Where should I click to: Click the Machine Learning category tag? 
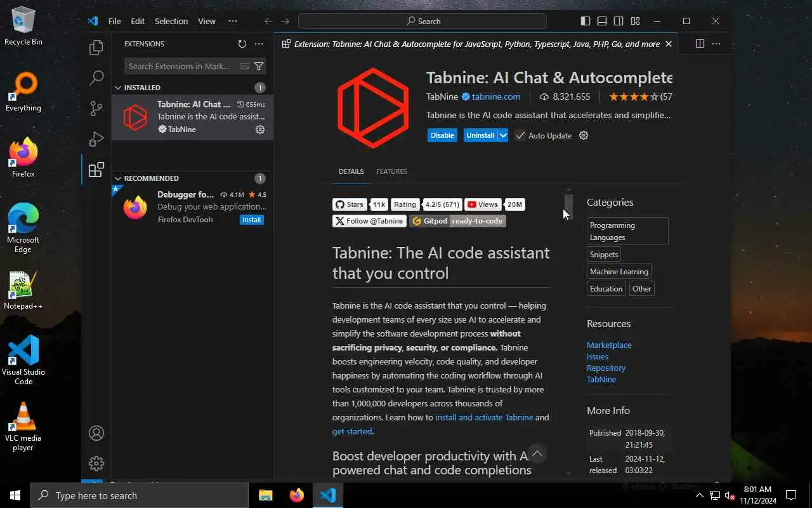point(619,272)
